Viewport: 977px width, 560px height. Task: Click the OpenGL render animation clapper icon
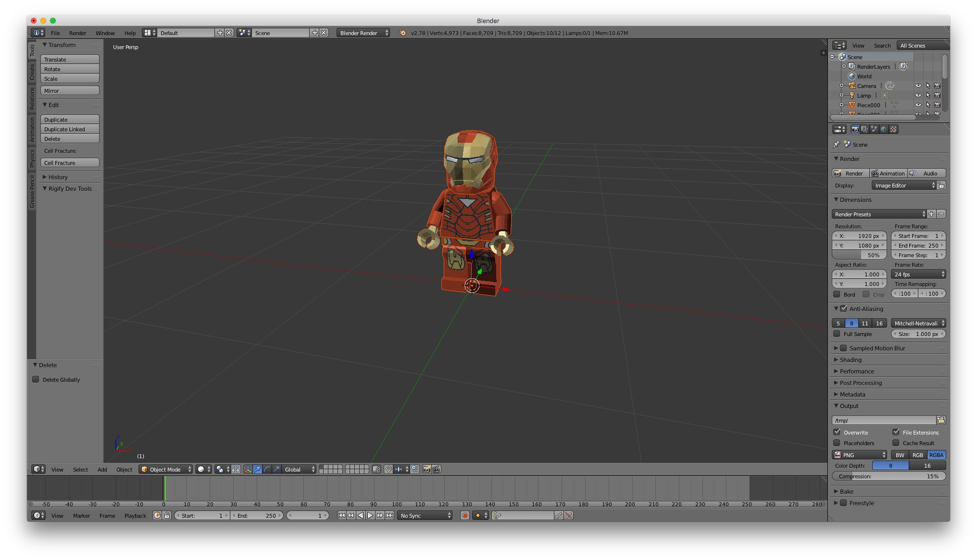point(436,470)
